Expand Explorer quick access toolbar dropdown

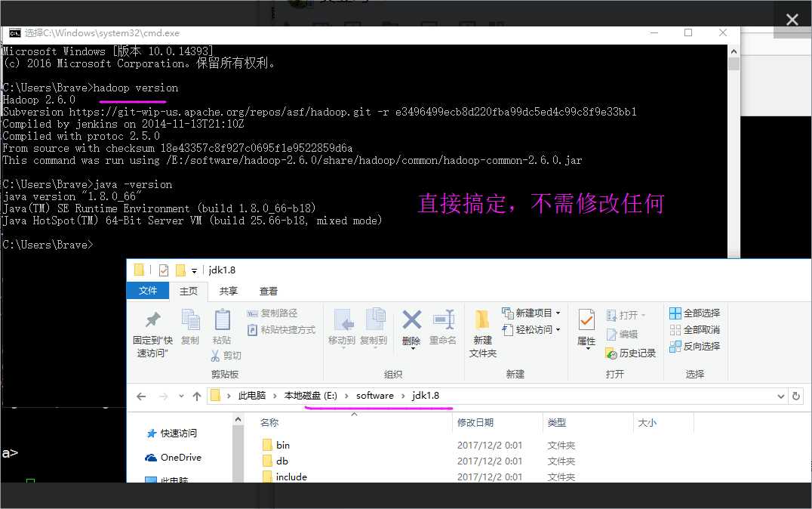coord(194,270)
